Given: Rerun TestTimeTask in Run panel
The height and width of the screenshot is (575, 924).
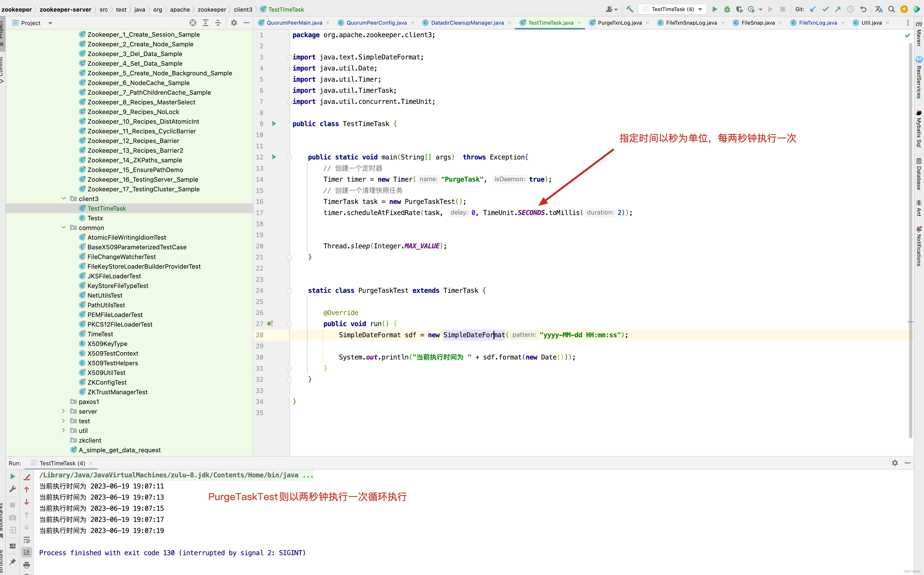Looking at the screenshot, I should (13, 476).
